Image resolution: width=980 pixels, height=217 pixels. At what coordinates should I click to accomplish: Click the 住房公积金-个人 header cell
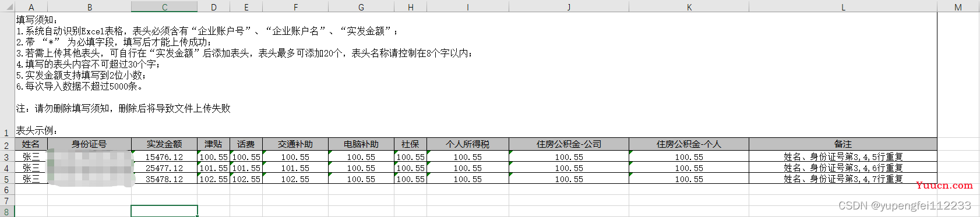(x=689, y=144)
